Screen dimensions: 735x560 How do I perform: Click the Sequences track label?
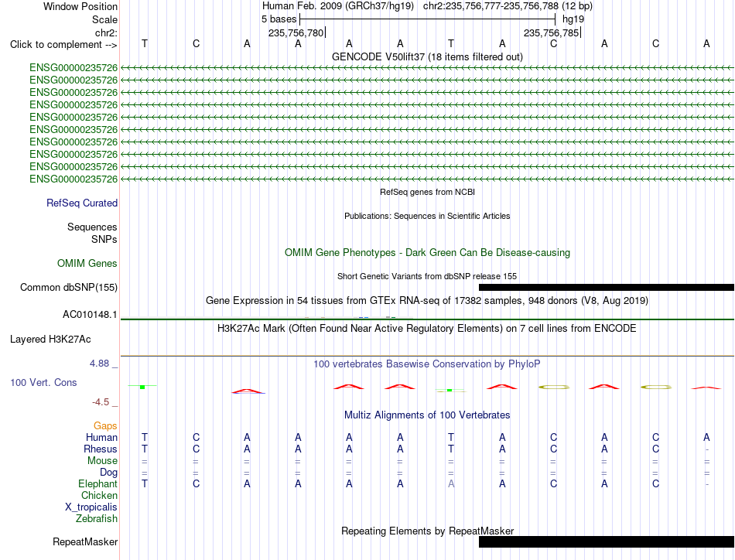coord(92,227)
